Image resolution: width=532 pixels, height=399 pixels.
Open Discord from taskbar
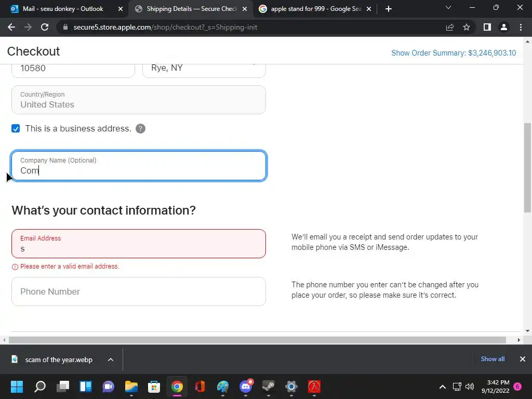[x=246, y=387]
